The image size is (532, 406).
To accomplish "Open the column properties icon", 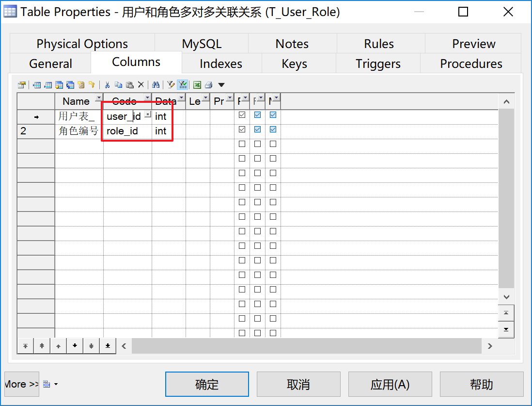I will (21, 84).
